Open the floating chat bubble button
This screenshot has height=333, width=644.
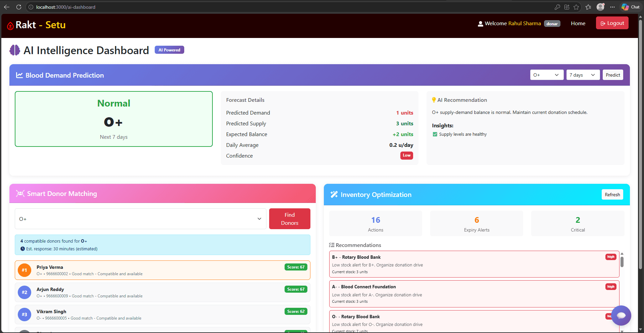[621, 315]
